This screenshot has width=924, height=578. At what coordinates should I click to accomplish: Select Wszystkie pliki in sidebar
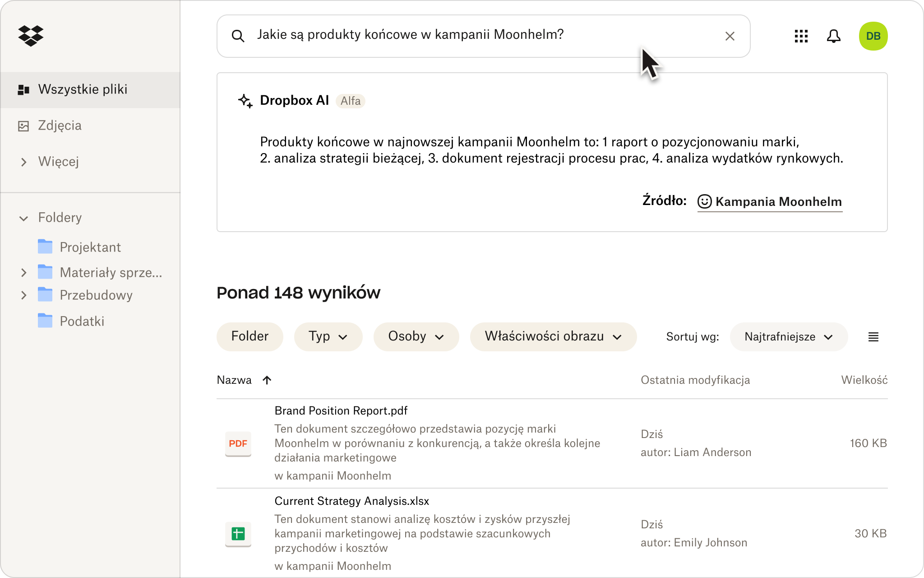(90, 89)
